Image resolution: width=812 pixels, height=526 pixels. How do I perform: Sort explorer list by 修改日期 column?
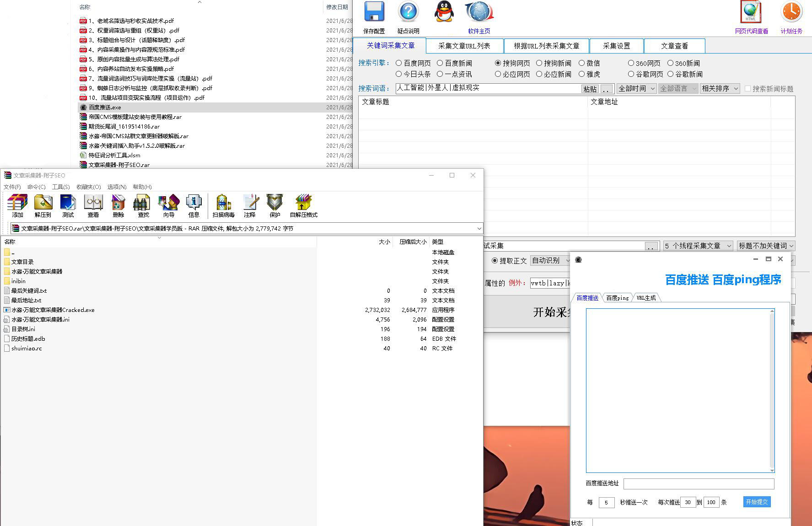click(337, 7)
